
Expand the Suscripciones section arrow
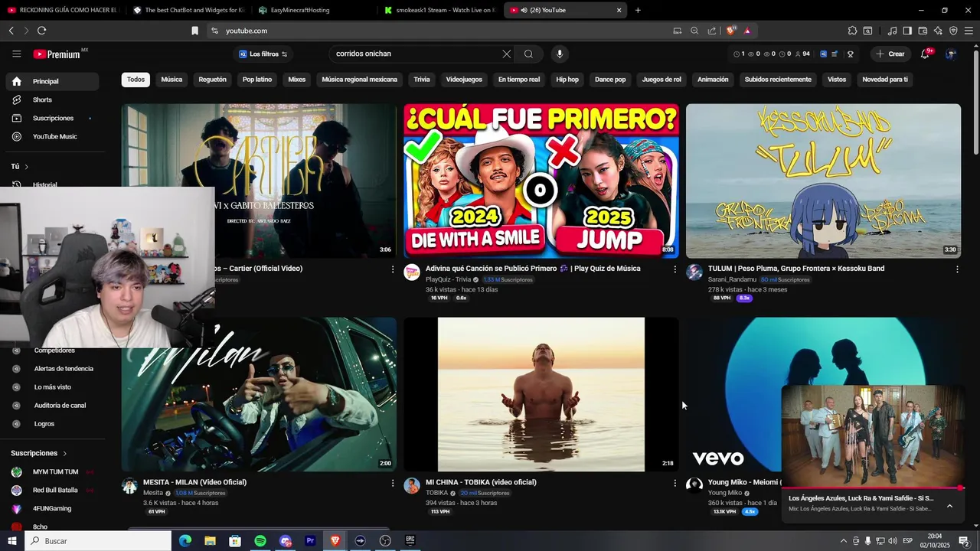(x=64, y=453)
